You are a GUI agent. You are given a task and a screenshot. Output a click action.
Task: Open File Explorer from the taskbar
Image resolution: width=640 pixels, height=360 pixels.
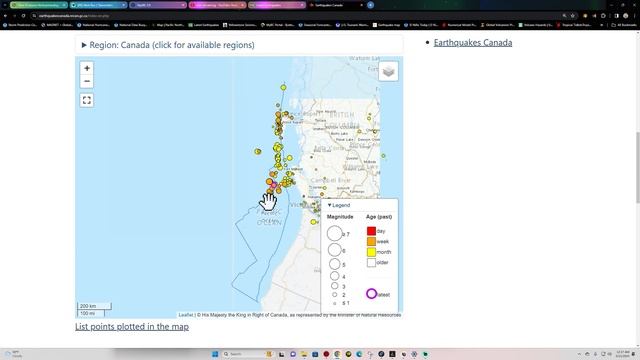click(x=304, y=354)
